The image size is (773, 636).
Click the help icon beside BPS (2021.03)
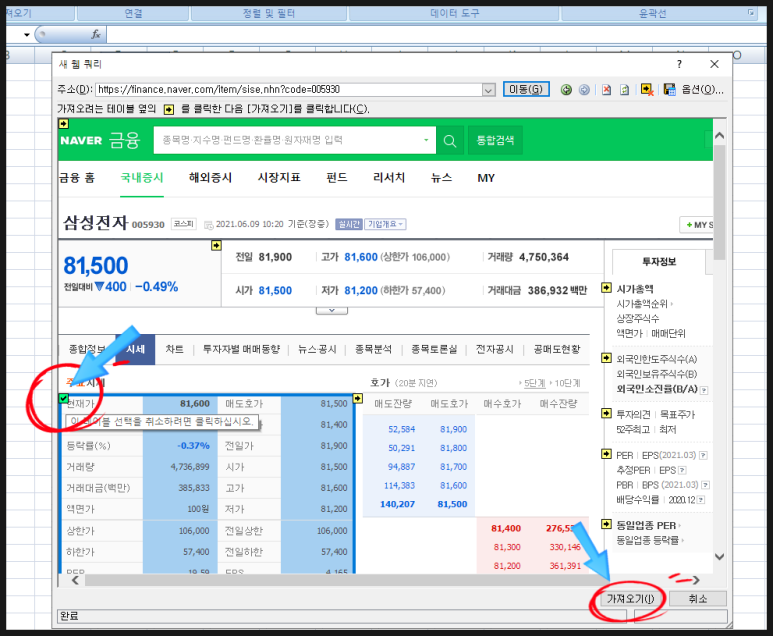(x=705, y=485)
